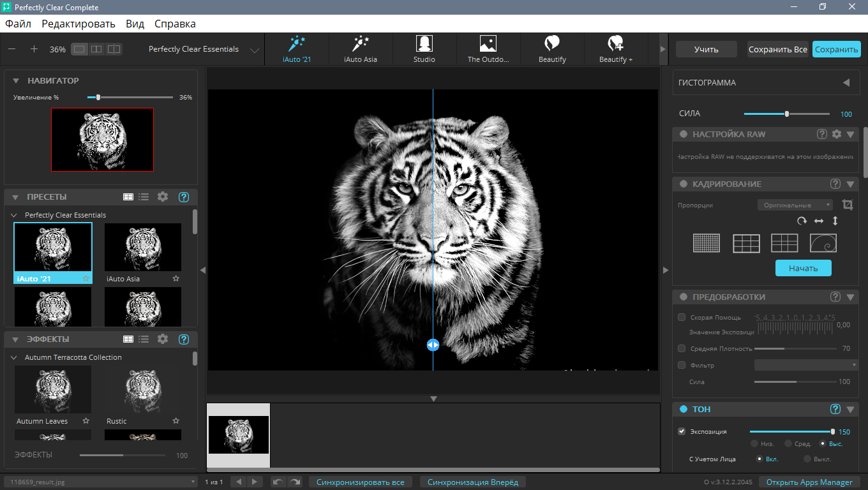The width and height of the screenshot is (868, 490).
Task: Select the Выс. exposure radio
Action: point(823,443)
